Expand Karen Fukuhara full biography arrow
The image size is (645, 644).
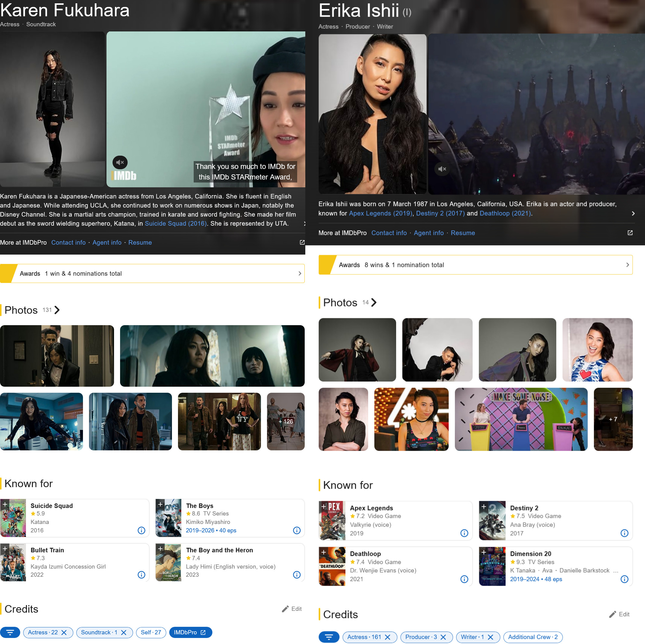[304, 224]
